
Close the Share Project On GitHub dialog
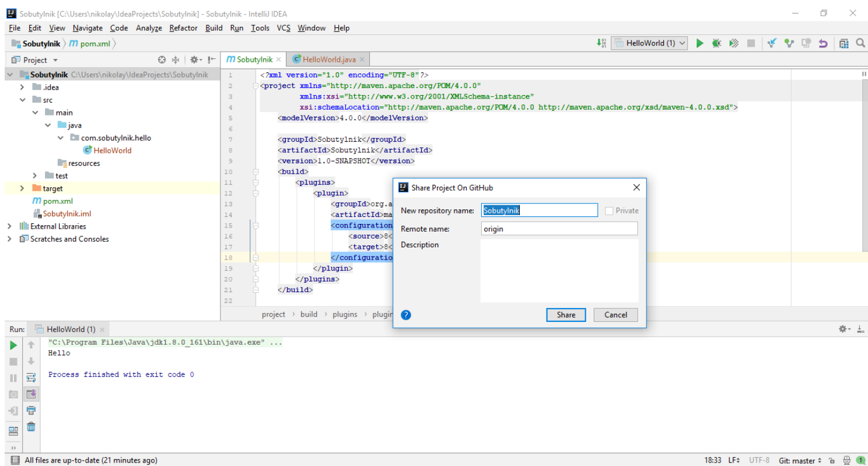(x=636, y=188)
